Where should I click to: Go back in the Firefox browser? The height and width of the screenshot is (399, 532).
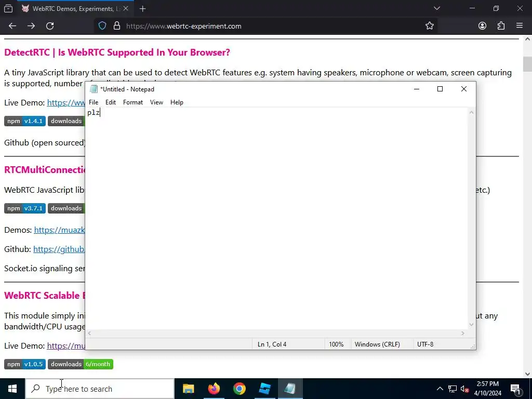tap(12, 26)
